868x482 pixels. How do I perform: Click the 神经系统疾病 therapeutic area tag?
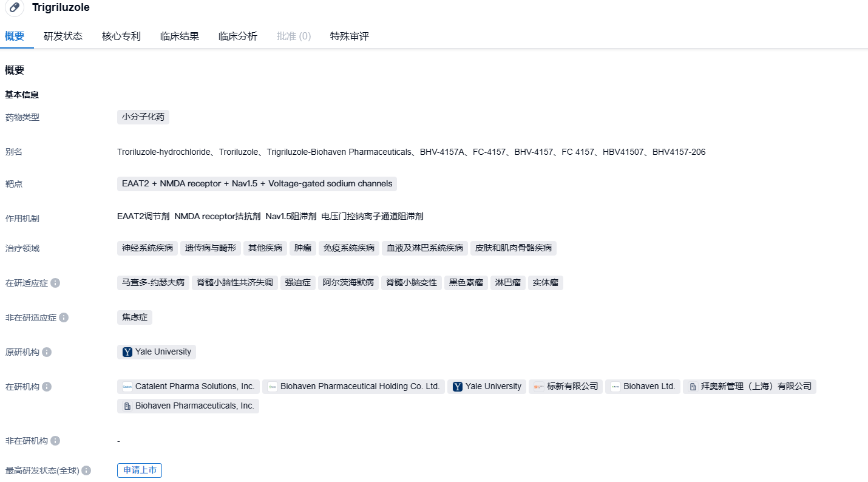147,248
